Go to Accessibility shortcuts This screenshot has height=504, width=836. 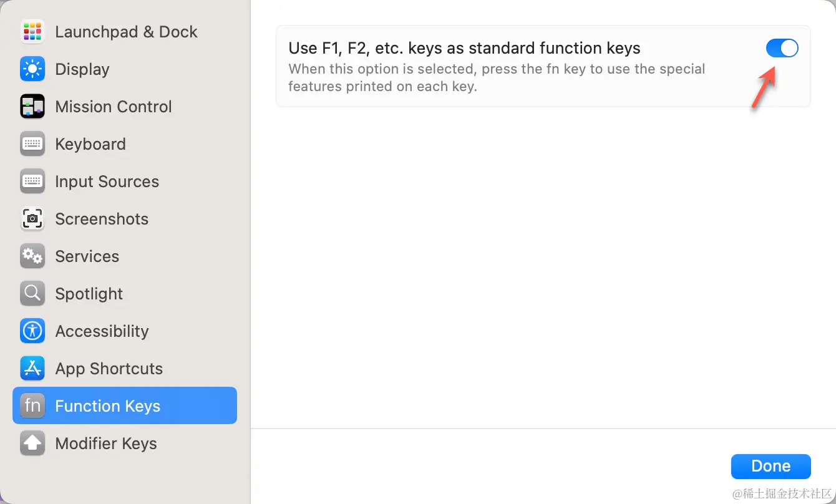click(x=102, y=331)
